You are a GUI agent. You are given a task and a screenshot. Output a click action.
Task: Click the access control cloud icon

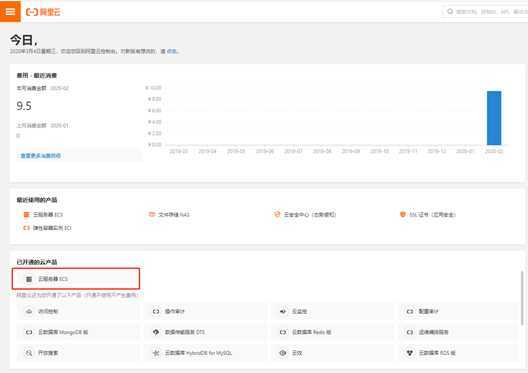coord(29,311)
